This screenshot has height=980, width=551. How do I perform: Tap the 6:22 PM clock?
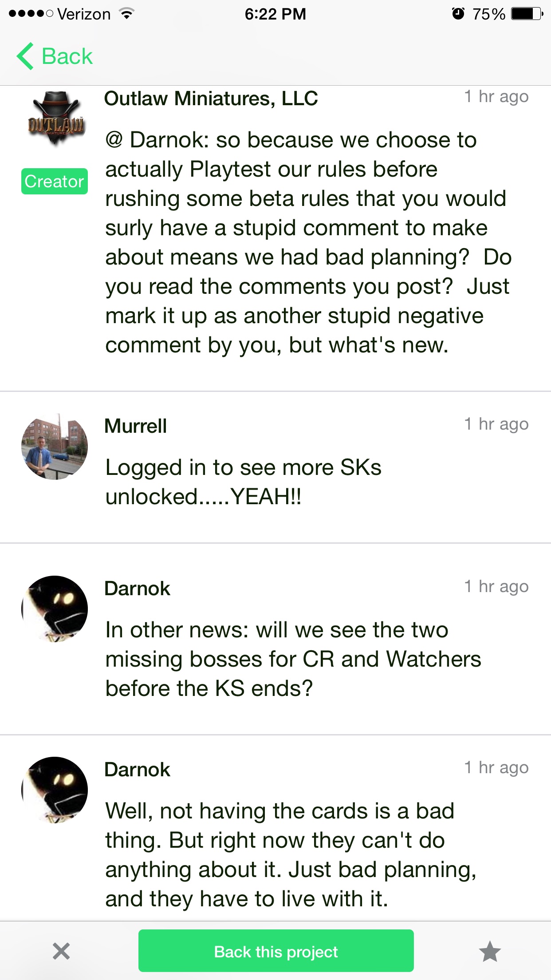pos(275,14)
